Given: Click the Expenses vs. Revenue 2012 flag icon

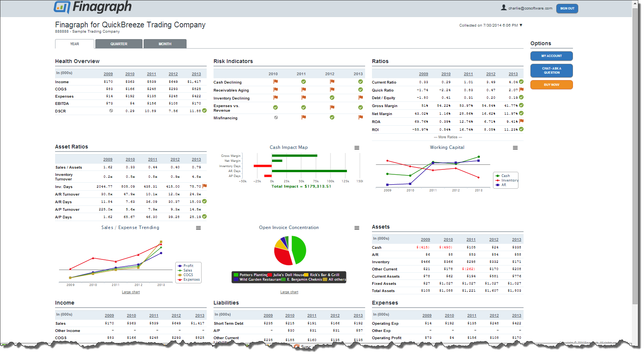Looking at the screenshot, I should (x=332, y=107).
